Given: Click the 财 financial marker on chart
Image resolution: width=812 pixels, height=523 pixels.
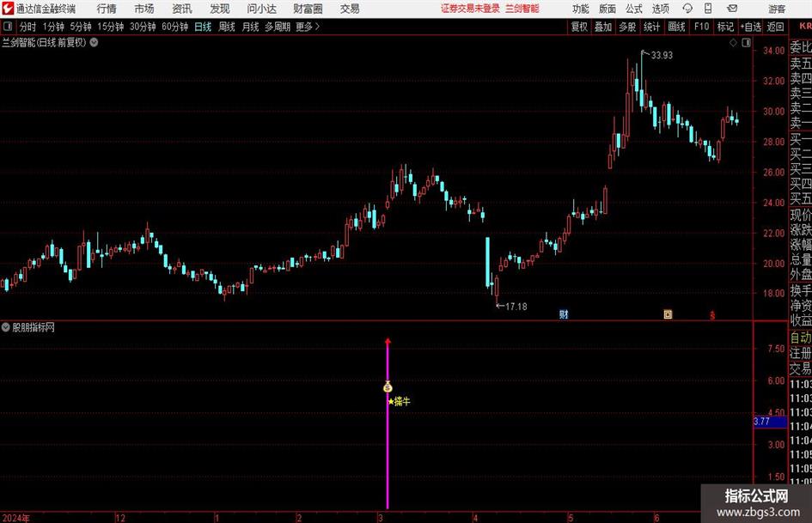Looking at the screenshot, I should pos(564,313).
